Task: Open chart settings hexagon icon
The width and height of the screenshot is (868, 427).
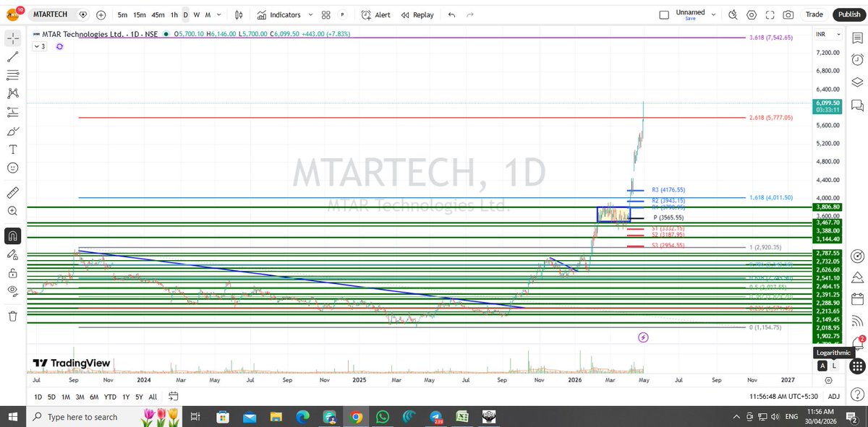Action: coord(752,14)
